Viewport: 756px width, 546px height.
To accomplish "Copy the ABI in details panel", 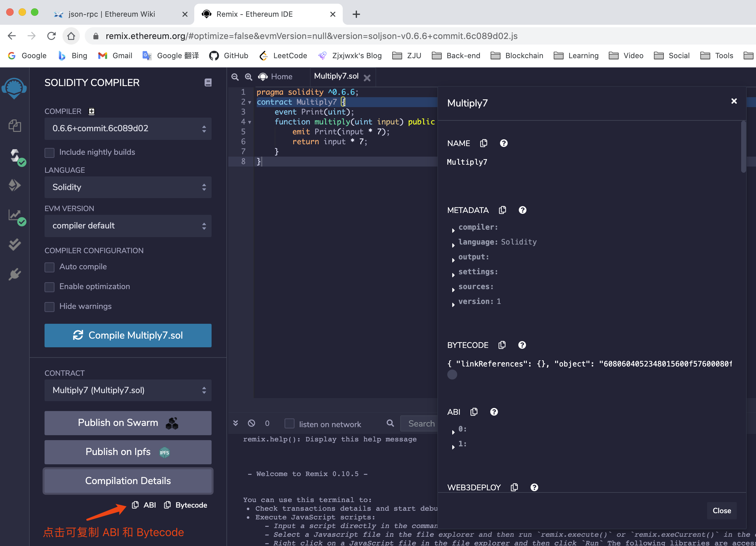I will [x=474, y=412].
